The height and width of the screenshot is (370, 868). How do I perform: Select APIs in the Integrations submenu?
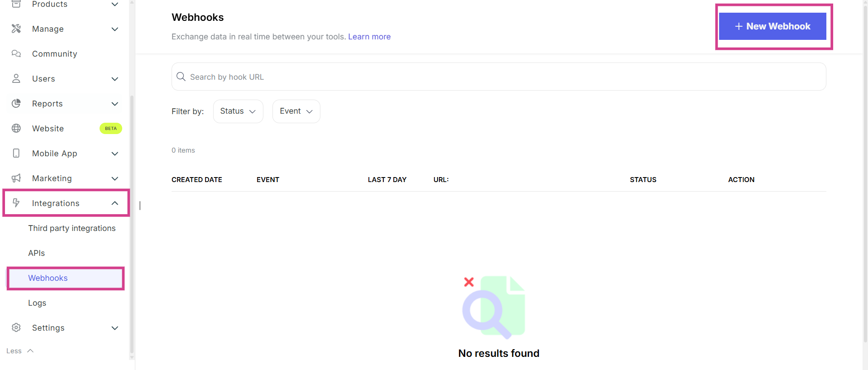click(37, 253)
